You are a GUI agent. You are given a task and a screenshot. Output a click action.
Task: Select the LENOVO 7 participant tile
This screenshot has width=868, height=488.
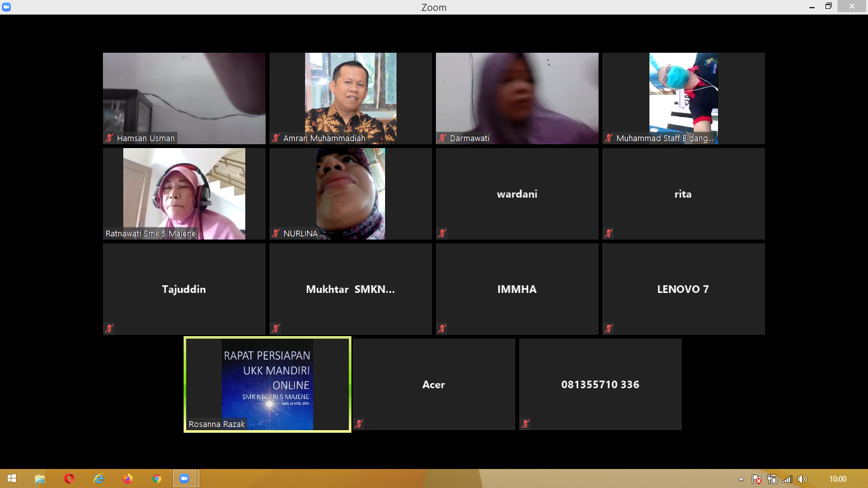pos(683,289)
